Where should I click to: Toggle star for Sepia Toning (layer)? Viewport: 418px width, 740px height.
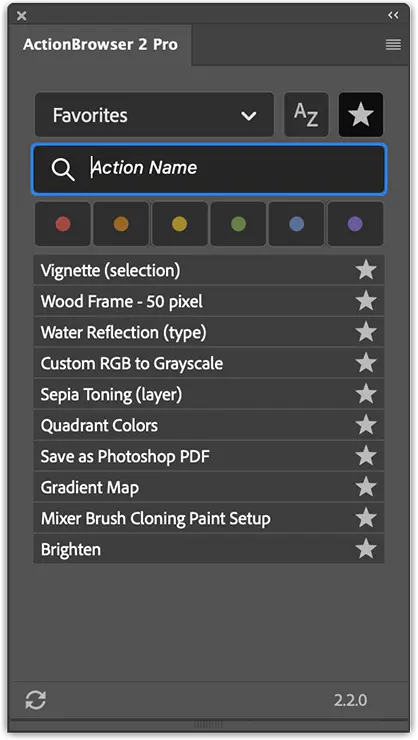(366, 394)
